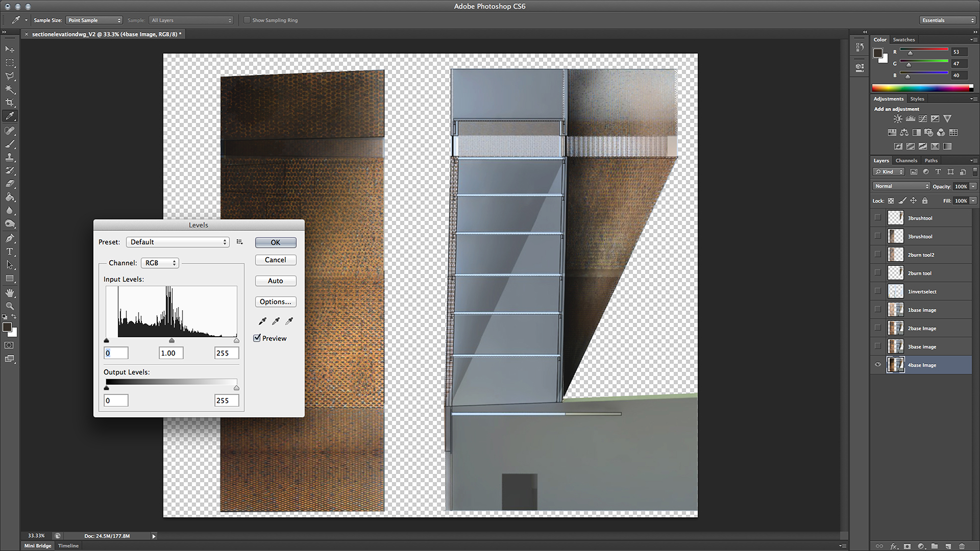Select the Type tool
This screenshot has width=980, height=551.
10,252
